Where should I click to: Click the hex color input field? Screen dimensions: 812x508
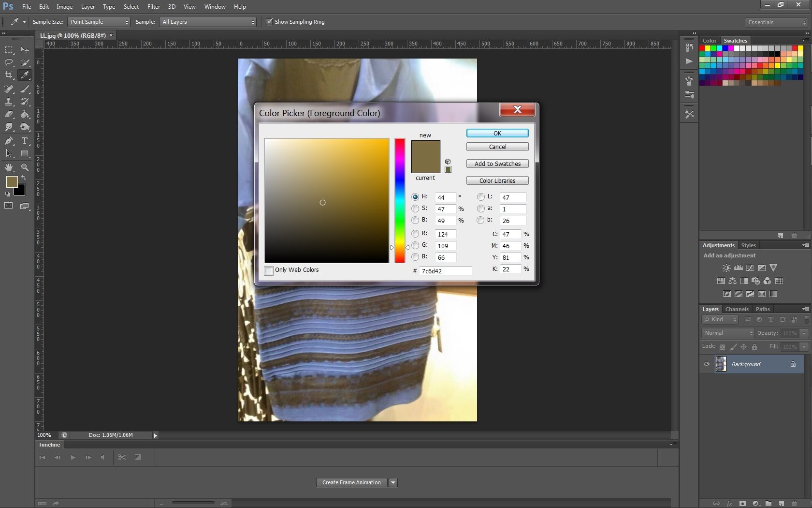pos(445,271)
